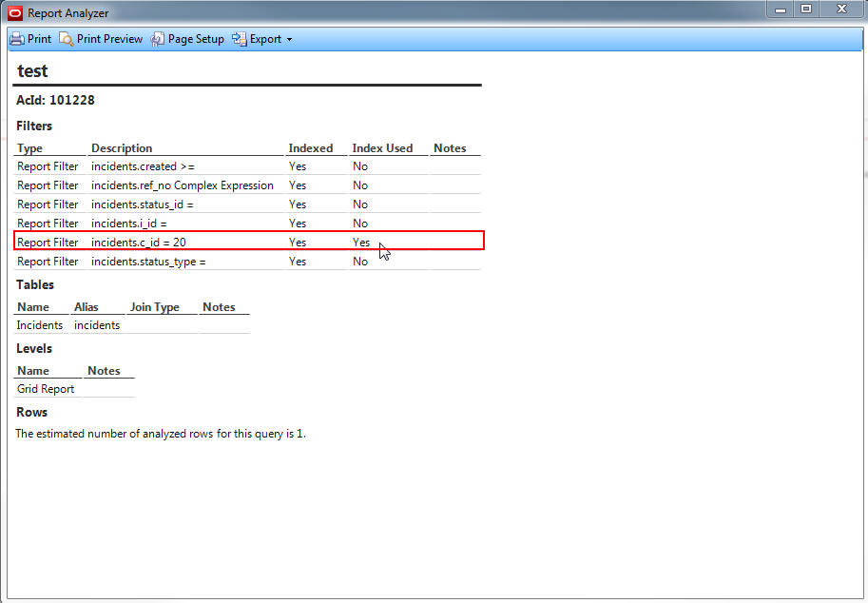Select the 'Incidents' table name cell
Viewport: 868px width, 603px height.
39,325
